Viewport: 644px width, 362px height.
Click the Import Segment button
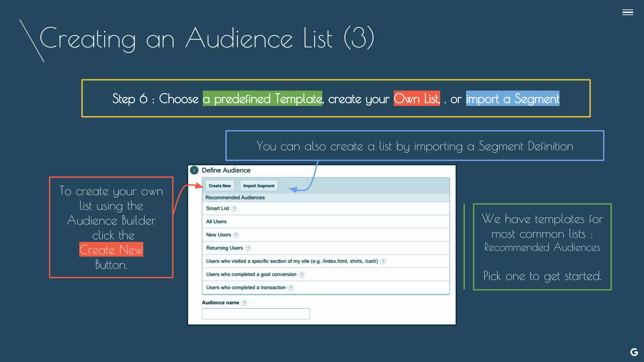tap(258, 186)
